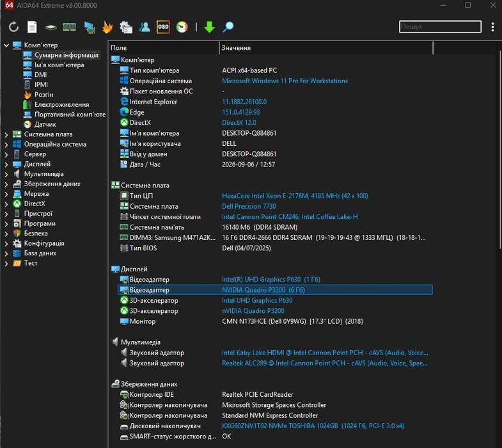Viewport: 502px width, 448px height.
Task: Open the Intel Cannon Point CM246 chipset link
Action: tap(290, 217)
